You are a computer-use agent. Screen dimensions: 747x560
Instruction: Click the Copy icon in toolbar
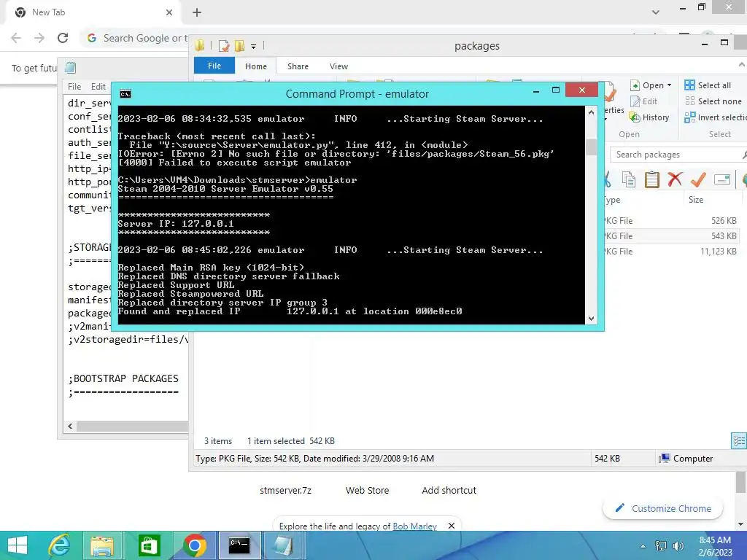(x=628, y=179)
